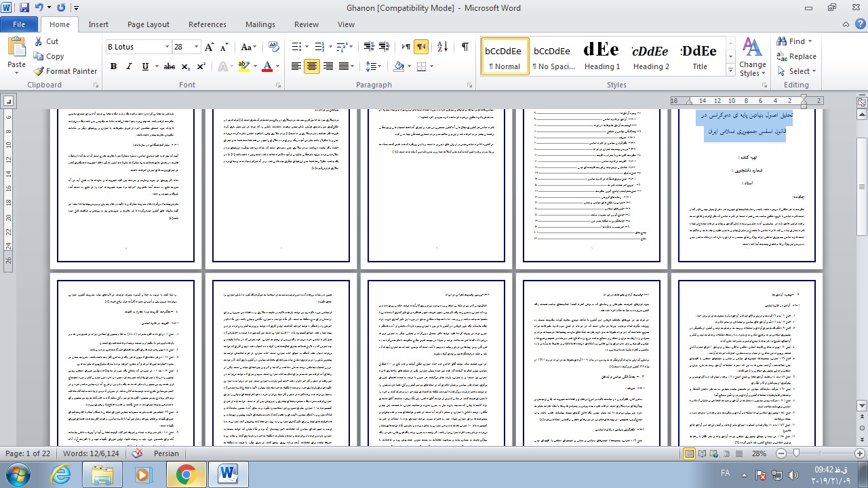This screenshot has width=868, height=488.
Task: Toggle center text alignment
Action: (x=312, y=66)
